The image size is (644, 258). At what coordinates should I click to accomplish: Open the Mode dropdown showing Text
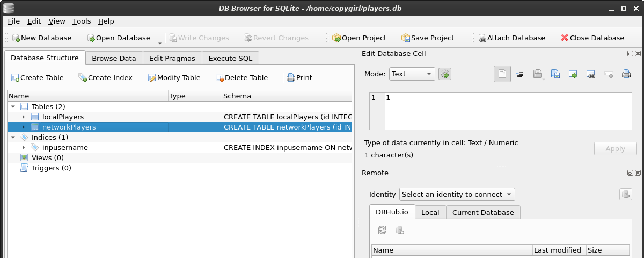pos(412,74)
